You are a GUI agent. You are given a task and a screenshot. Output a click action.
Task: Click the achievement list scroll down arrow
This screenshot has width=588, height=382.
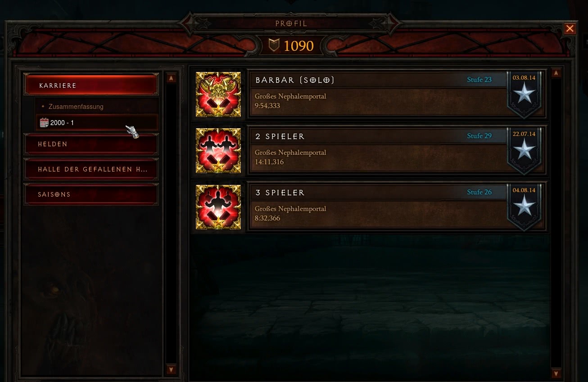[556, 373]
